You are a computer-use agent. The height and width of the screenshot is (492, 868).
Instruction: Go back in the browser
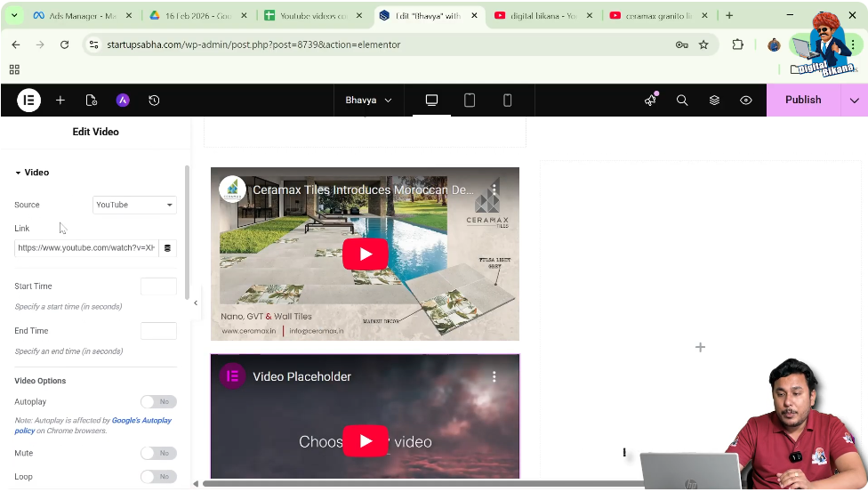(15, 44)
